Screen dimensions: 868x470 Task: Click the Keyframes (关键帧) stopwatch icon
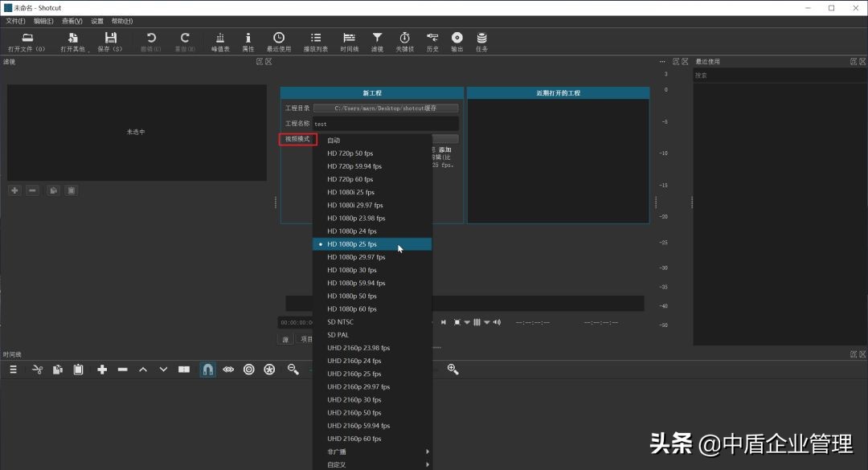click(404, 42)
